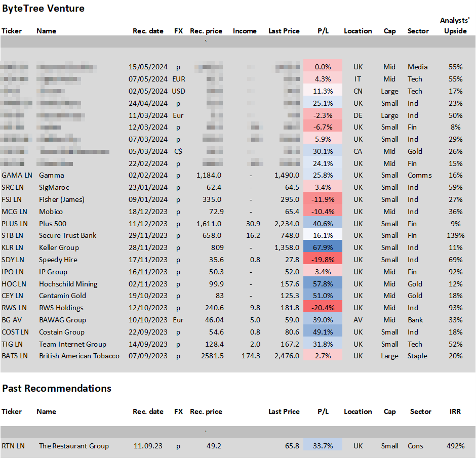This screenshot has height=459, width=476.
Task: Click the RWS Holdings name cell
Action: pyautogui.click(x=61, y=308)
